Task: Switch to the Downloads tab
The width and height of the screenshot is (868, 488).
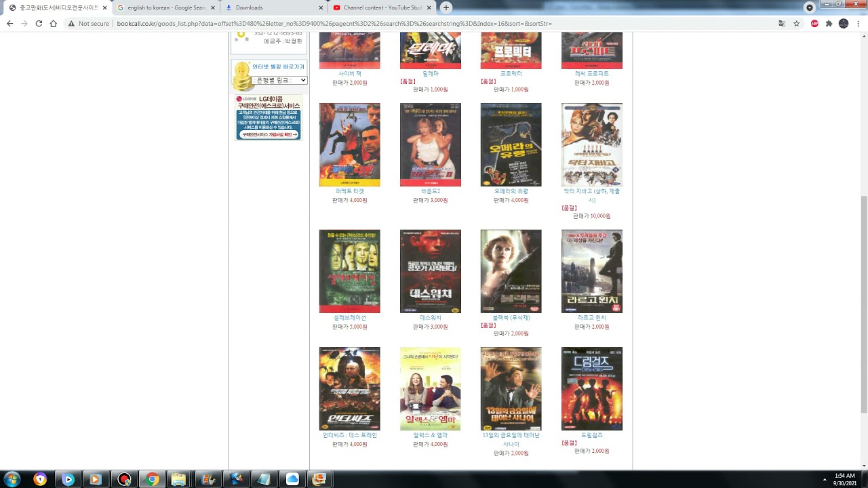Action: pos(274,7)
